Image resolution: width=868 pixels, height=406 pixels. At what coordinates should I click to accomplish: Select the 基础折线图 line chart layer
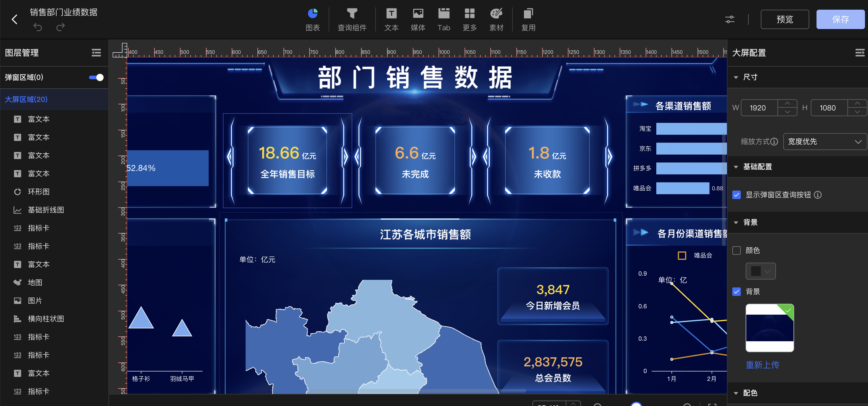[x=54, y=210]
